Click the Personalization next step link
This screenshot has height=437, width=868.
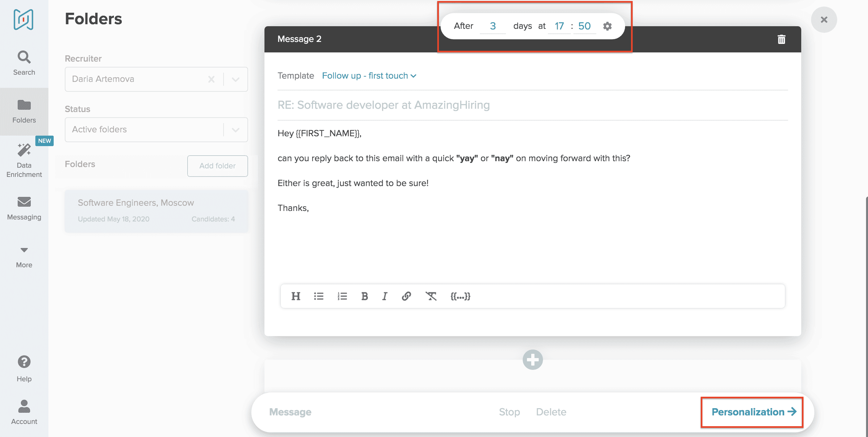point(753,412)
